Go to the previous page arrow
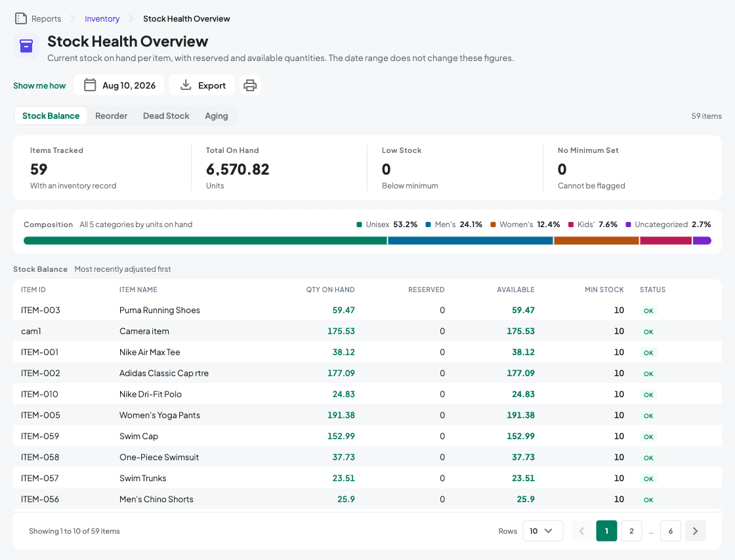 pyautogui.click(x=581, y=531)
